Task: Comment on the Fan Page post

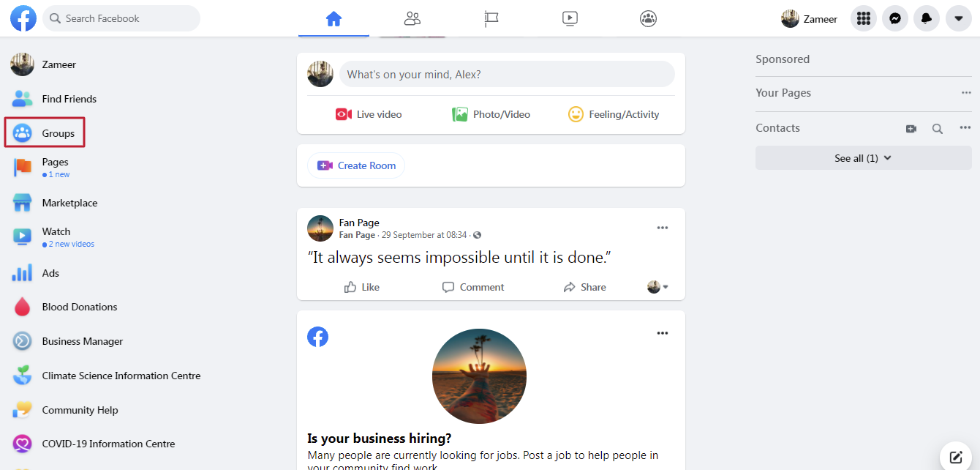Action: click(x=473, y=287)
